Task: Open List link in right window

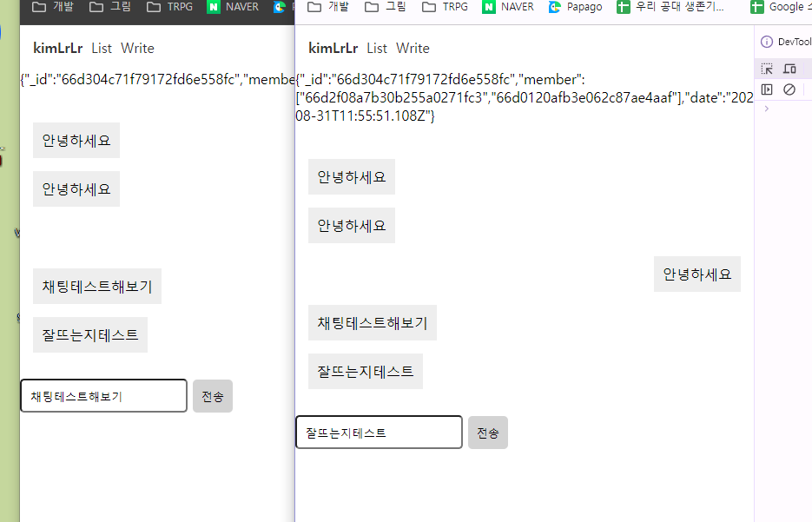Action: pyautogui.click(x=377, y=48)
